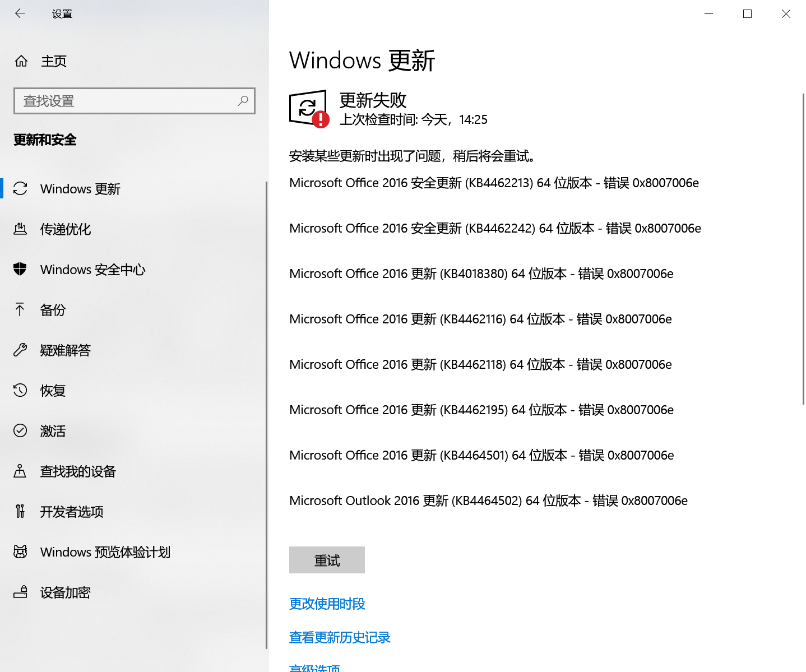Open the 更改使用时段 link

(x=327, y=604)
